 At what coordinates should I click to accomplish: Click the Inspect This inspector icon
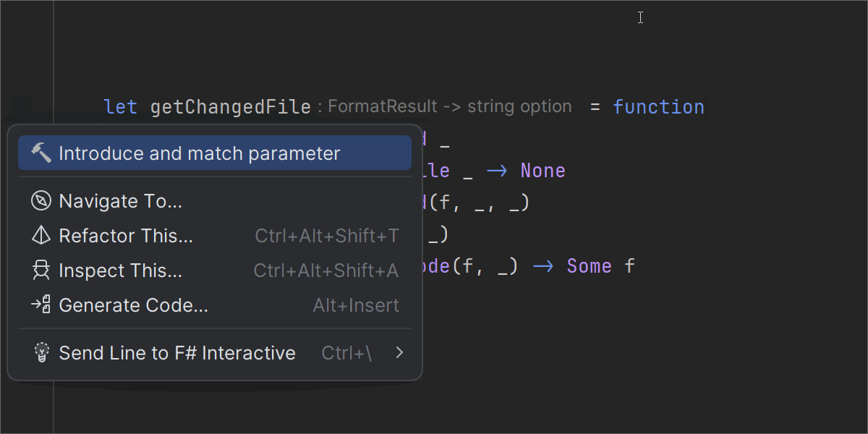click(41, 271)
